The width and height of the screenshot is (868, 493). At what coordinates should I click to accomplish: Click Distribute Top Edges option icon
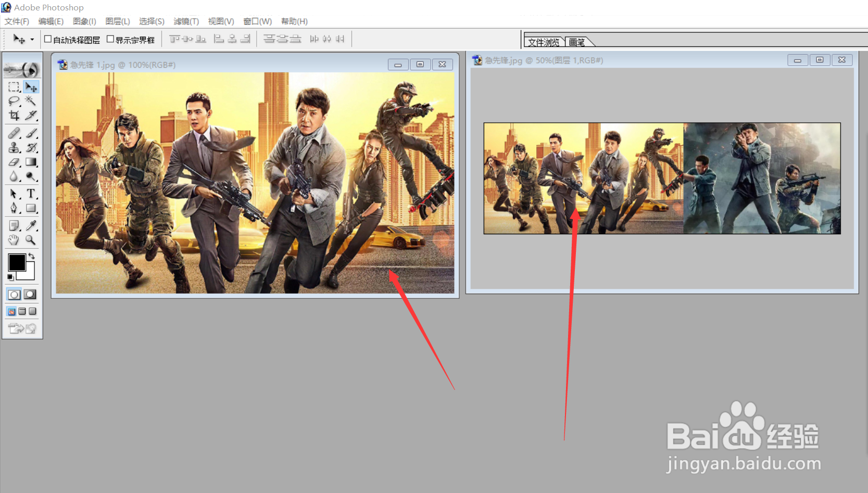point(269,39)
